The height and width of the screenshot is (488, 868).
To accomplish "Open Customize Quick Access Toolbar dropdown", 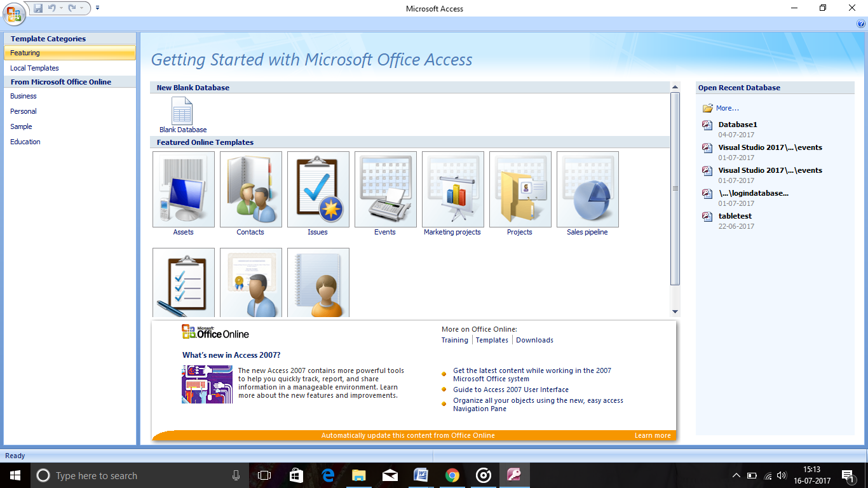I will point(97,8).
